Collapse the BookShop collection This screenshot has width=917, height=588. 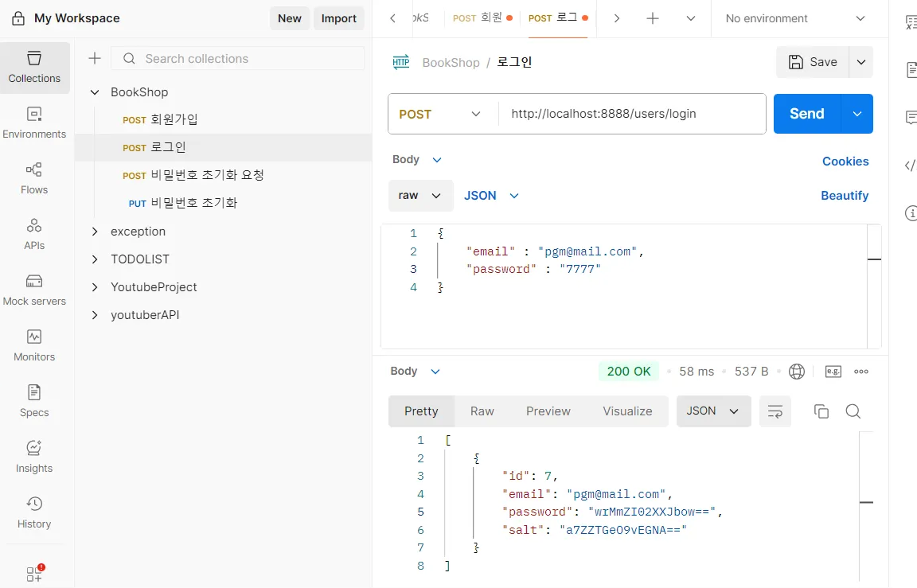pyautogui.click(x=95, y=92)
